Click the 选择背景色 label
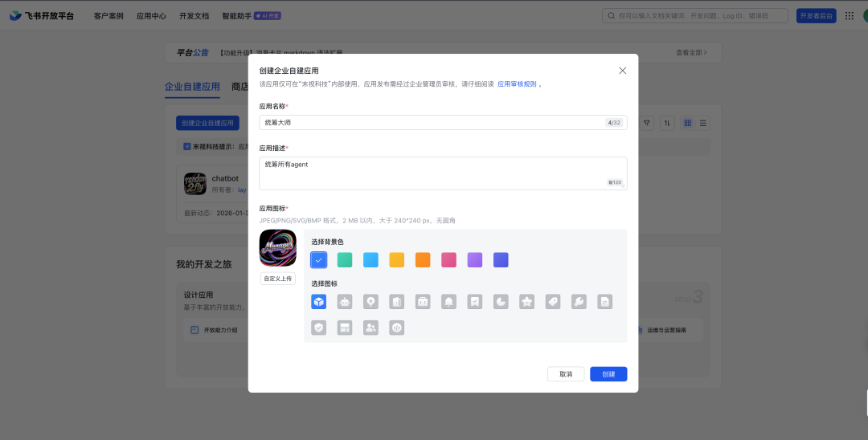 327,242
